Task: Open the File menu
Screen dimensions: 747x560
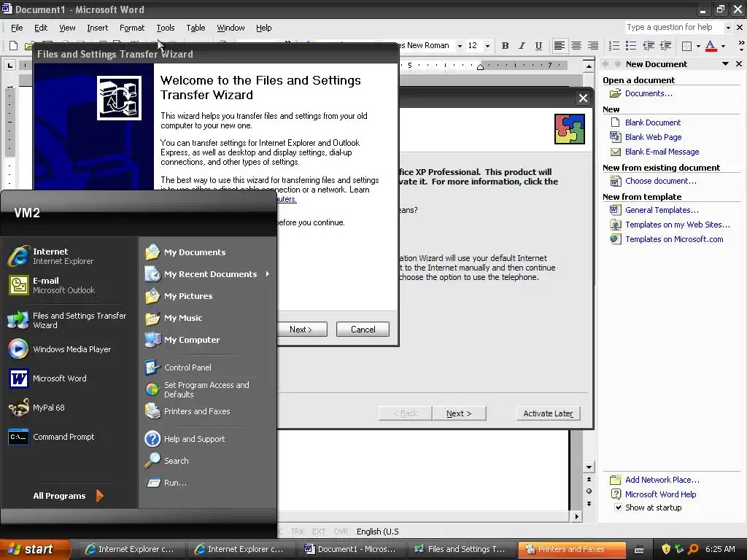Action: (17, 28)
